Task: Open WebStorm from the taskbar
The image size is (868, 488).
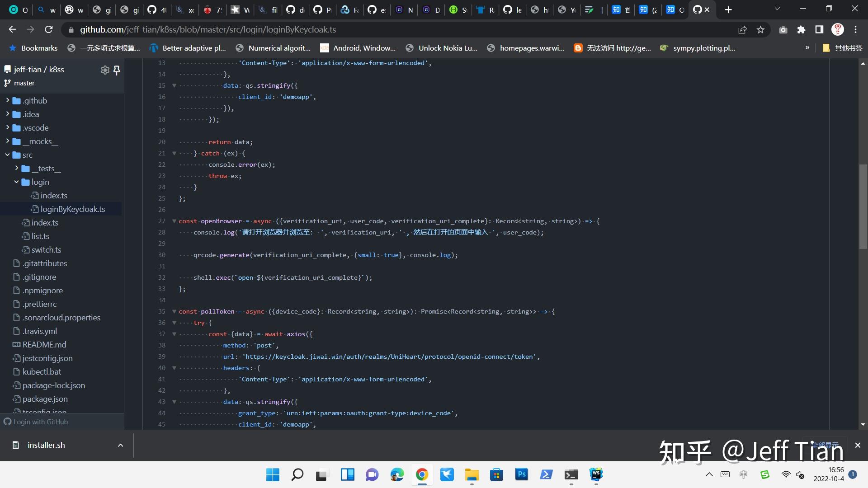Action: point(596,475)
